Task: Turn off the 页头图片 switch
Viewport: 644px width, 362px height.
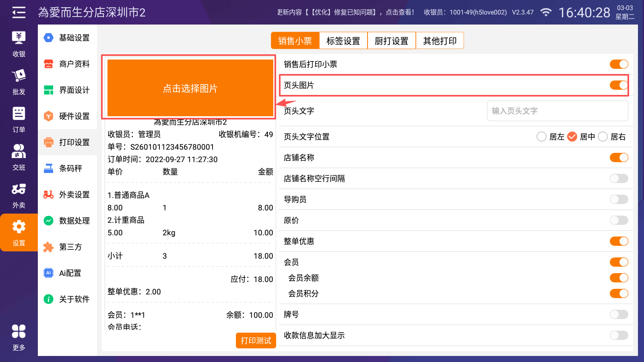Action: [619, 85]
